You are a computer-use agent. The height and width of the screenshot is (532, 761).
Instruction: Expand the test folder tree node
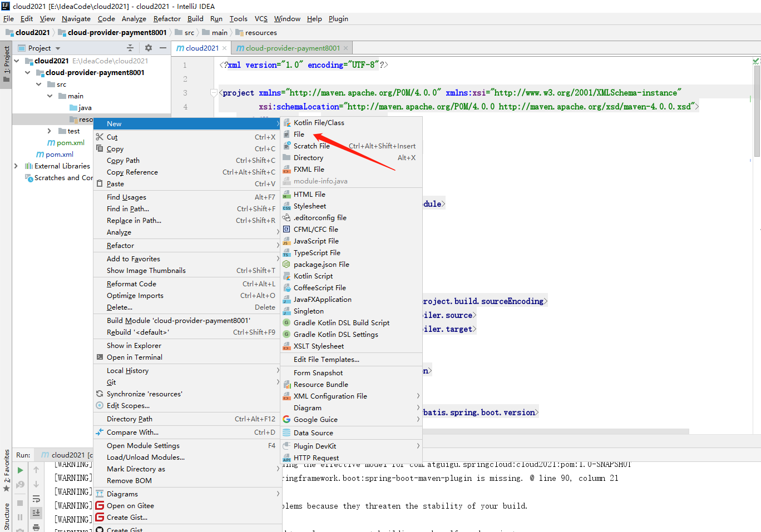50,131
